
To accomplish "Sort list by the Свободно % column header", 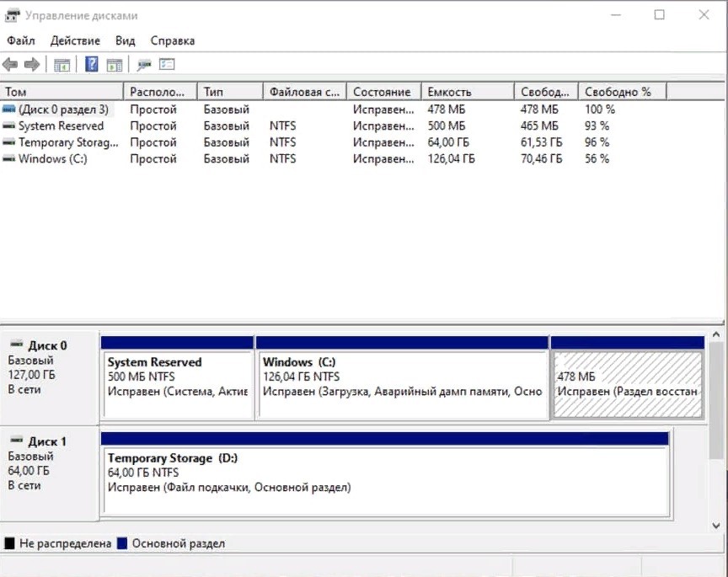I will point(620,92).
